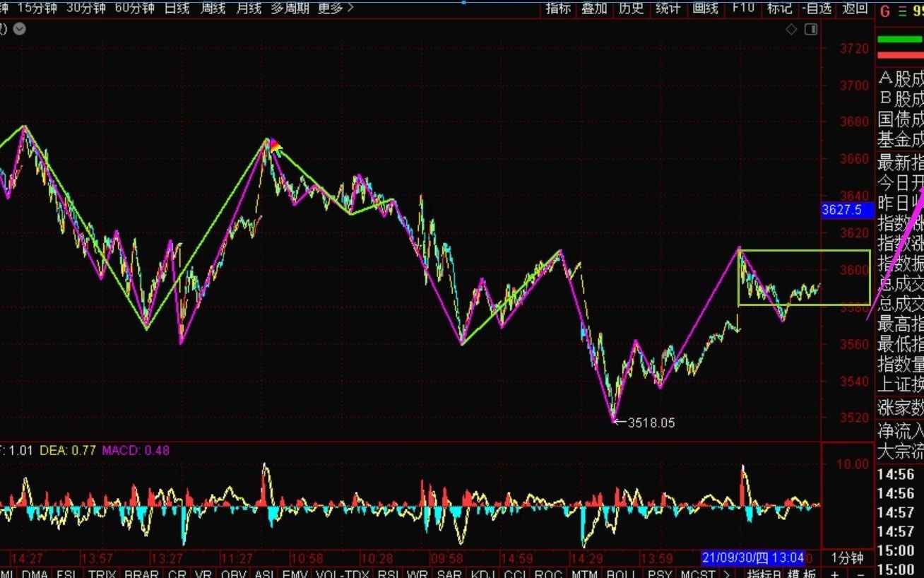Select the MCST indicator tab

coord(697,574)
